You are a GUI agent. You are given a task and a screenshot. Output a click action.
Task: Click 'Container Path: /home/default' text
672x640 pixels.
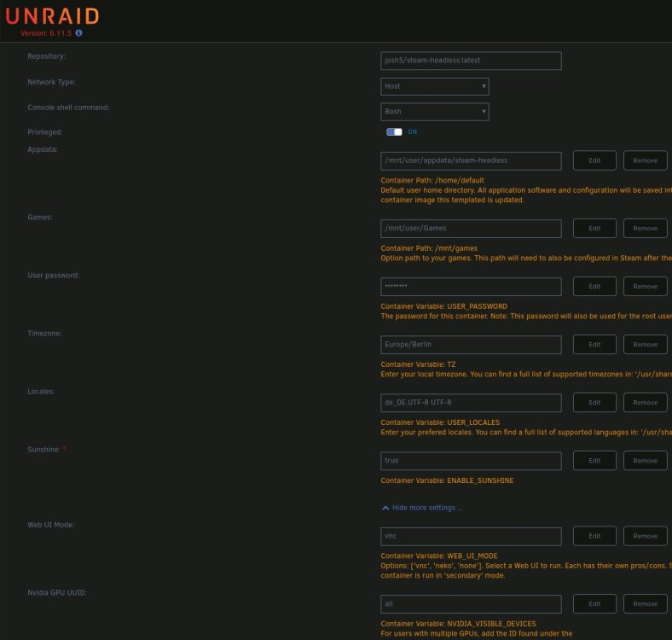coord(432,181)
